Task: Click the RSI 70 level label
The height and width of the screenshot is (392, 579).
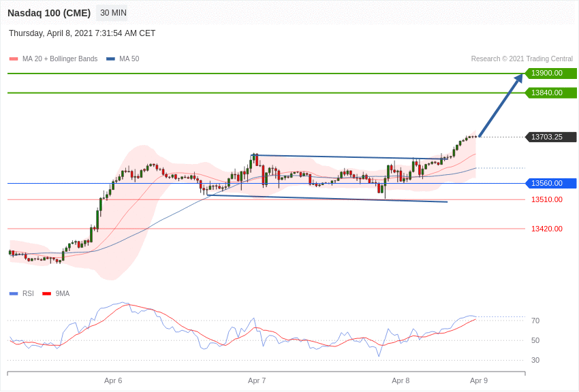Action: point(535,321)
